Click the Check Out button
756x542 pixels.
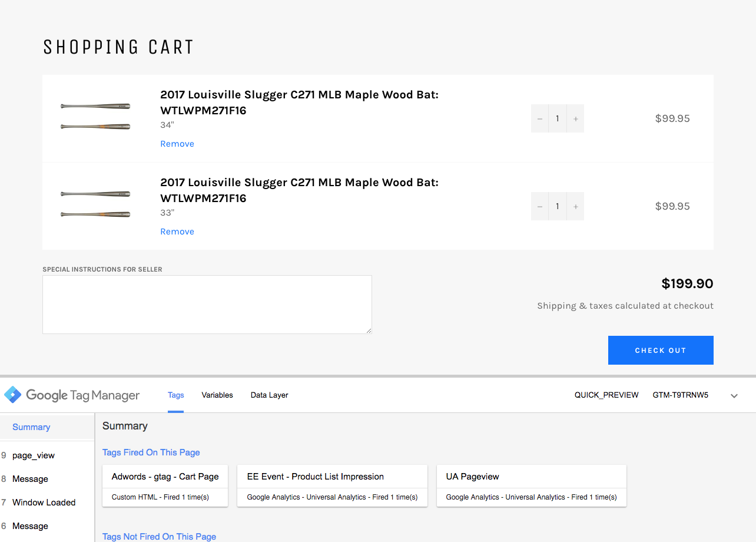pos(661,350)
